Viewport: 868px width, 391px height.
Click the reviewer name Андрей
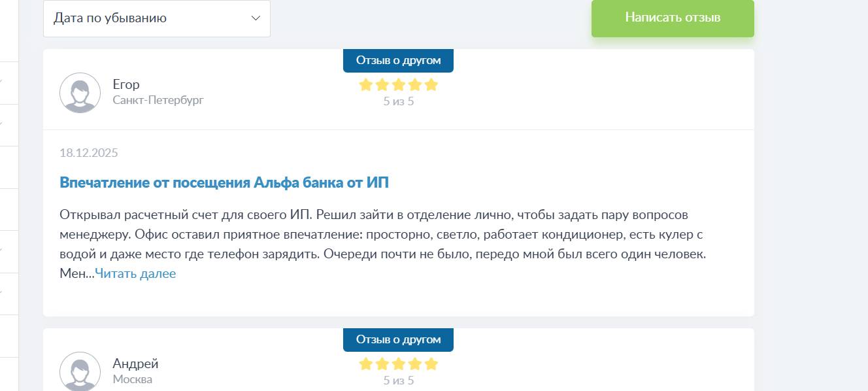135,364
